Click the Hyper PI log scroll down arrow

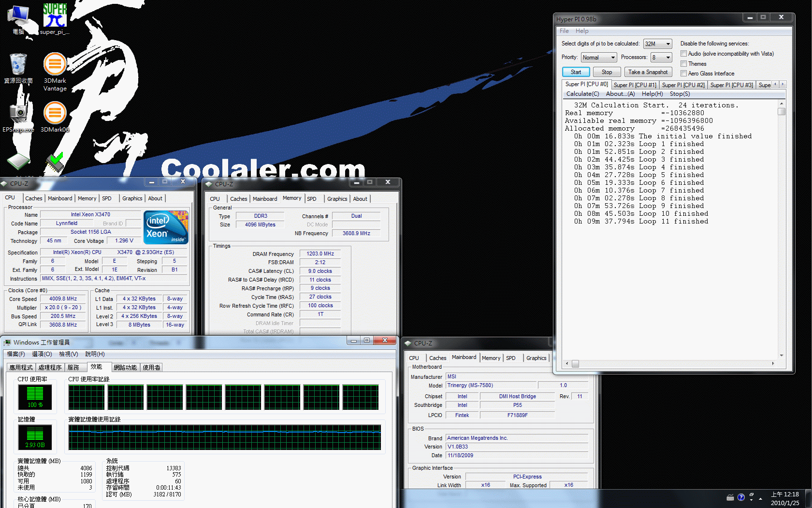click(x=782, y=356)
